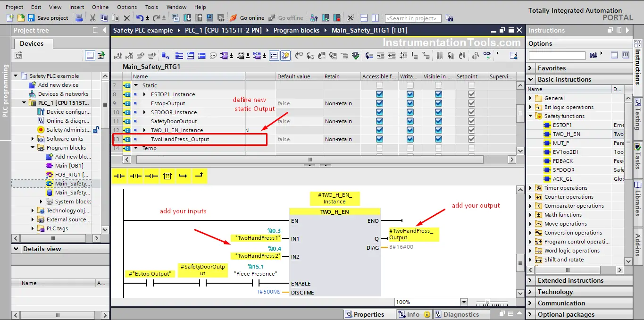
Task: Open the zoom level 100% dropdown
Action: [463, 302]
